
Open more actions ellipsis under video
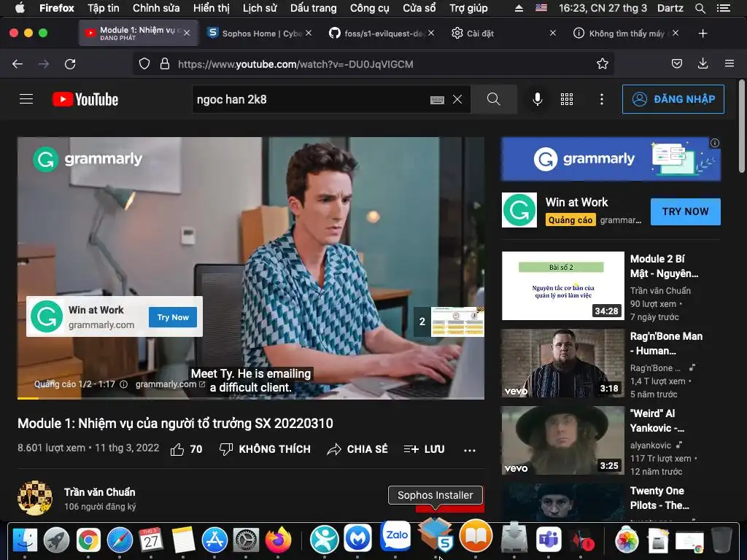click(470, 450)
